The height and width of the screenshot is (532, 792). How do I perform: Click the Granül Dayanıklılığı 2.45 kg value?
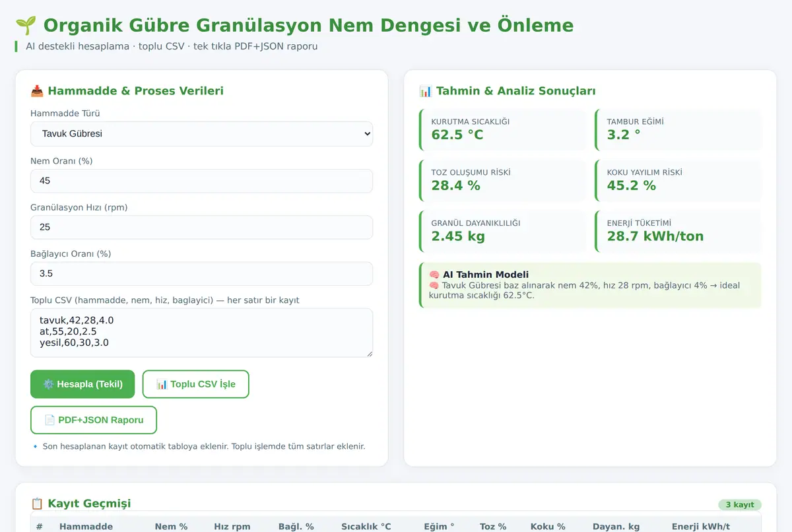click(458, 236)
